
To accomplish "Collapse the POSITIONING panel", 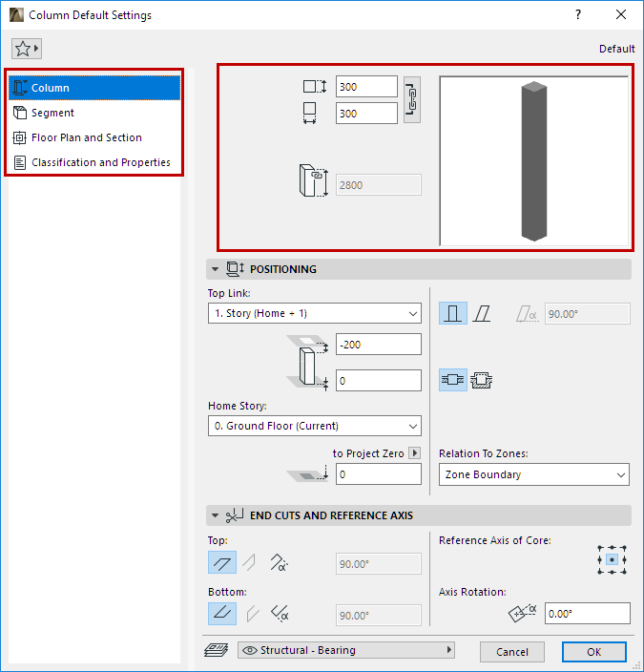I will click(215, 269).
